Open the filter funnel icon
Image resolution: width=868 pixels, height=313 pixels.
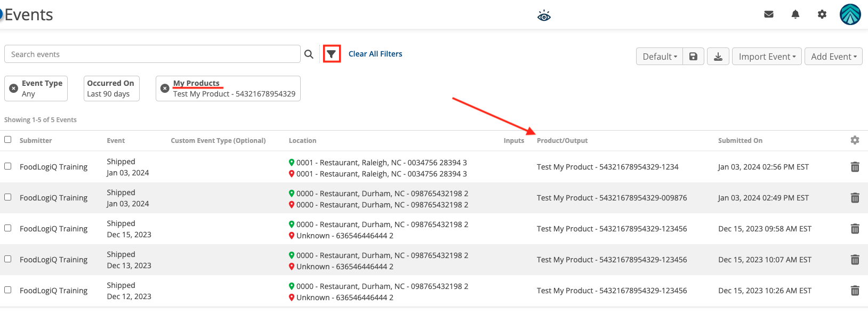point(332,54)
